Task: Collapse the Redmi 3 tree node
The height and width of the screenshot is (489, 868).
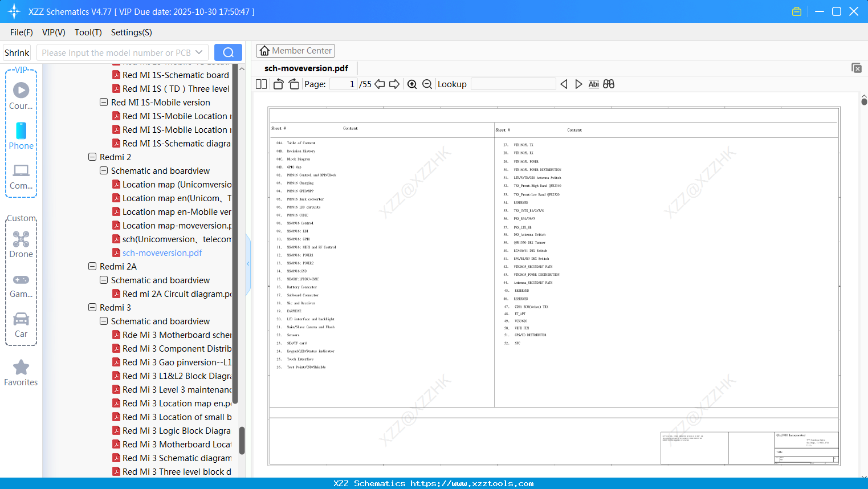Action: pyautogui.click(x=92, y=308)
